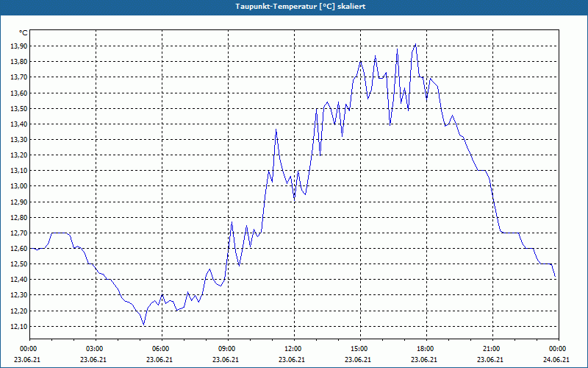Select the 13,00 y-axis label
Image resolution: width=588 pixels, height=368 pixels.
click(x=19, y=186)
